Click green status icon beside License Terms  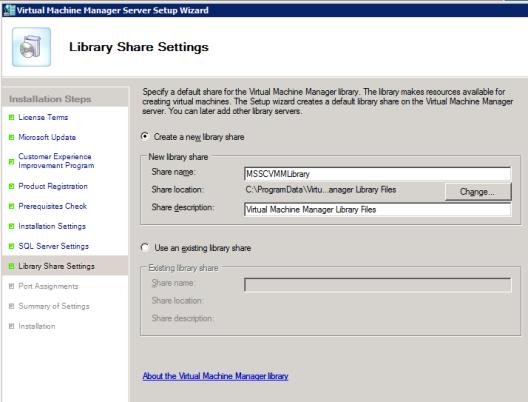11,118
